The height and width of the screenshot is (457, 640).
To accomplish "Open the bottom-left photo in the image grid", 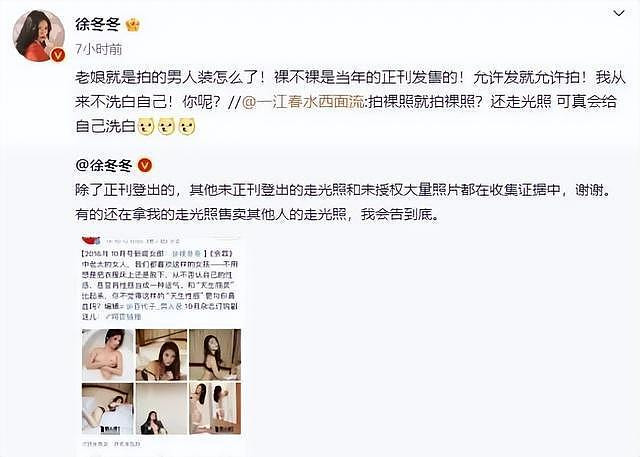I will click(108, 408).
